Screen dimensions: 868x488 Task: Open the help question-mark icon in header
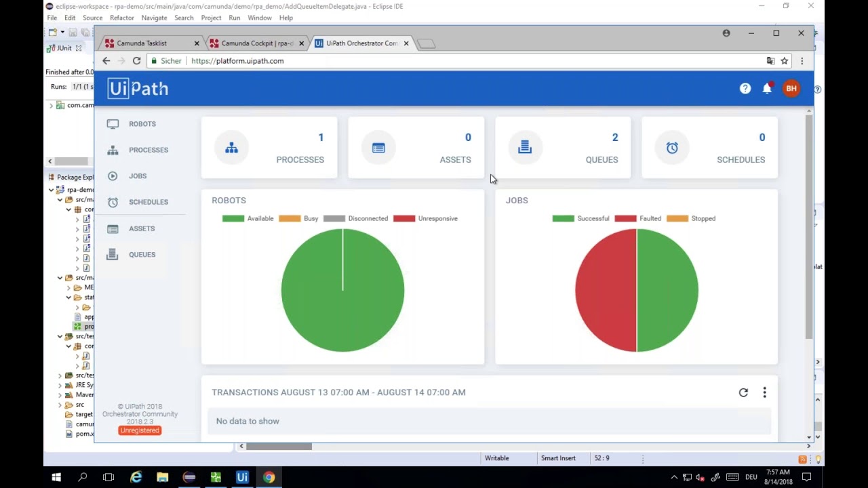point(745,88)
